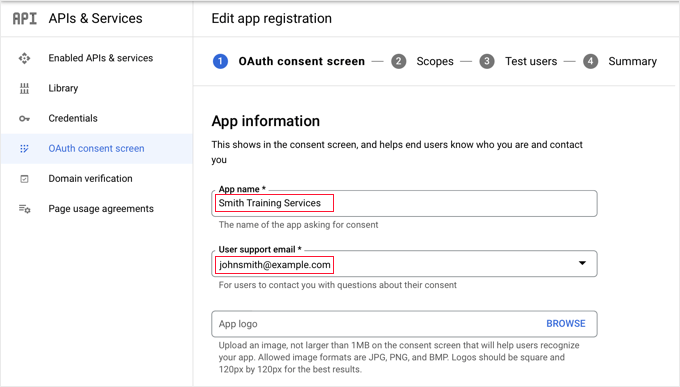This screenshot has height=387, width=680.
Task: Click the 'Upload an image, not larger than 1MB' note
Action: [399, 357]
